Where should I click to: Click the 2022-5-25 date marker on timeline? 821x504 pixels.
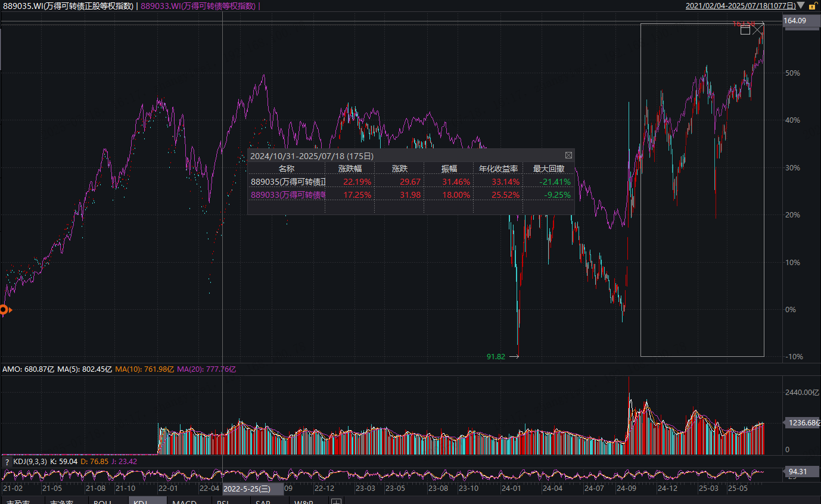[x=247, y=489]
